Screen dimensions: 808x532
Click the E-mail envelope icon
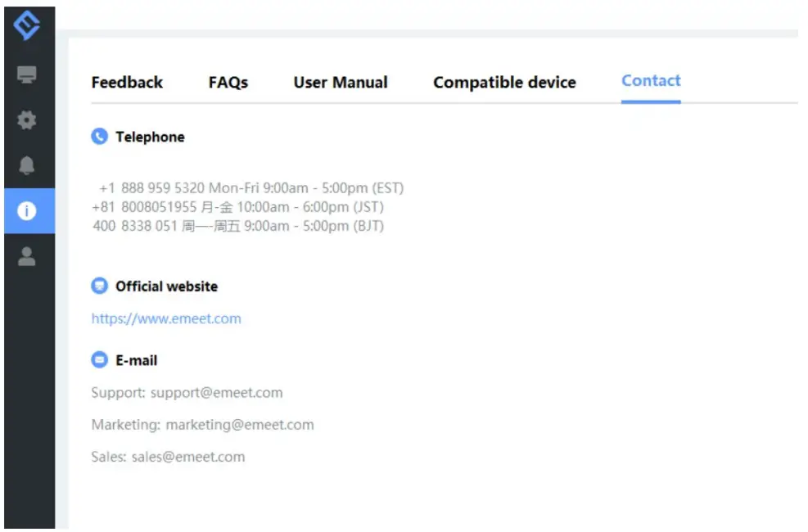(x=98, y=360)
